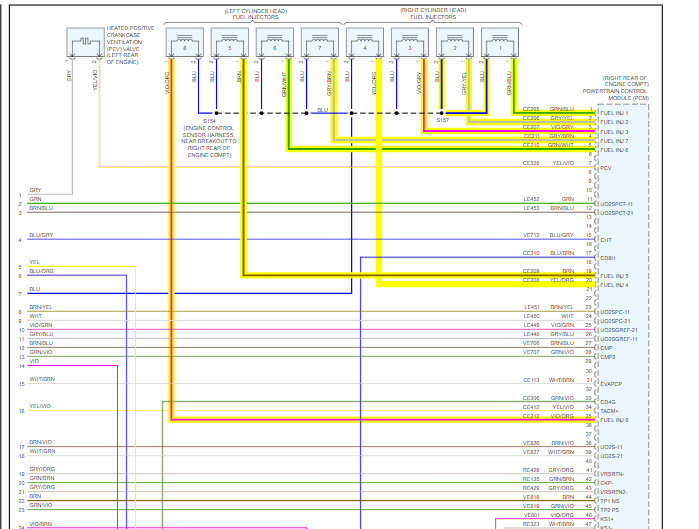Select circuit code LE451

click(x=531, y=308)
